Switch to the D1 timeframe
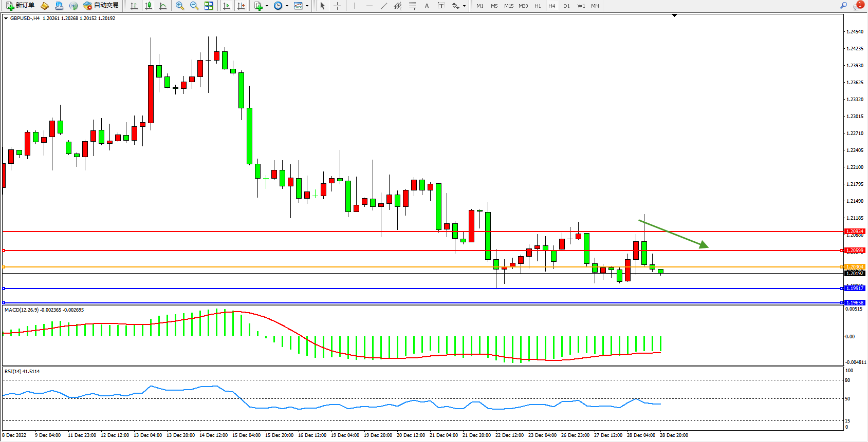Screen dimensions: 868x442 click(566, 6)
